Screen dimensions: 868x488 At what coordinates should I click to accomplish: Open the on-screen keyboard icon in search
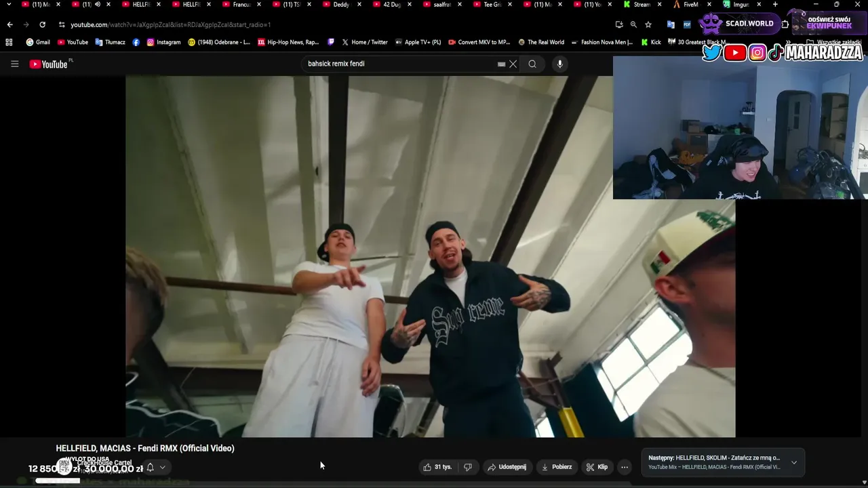point(501,64)
